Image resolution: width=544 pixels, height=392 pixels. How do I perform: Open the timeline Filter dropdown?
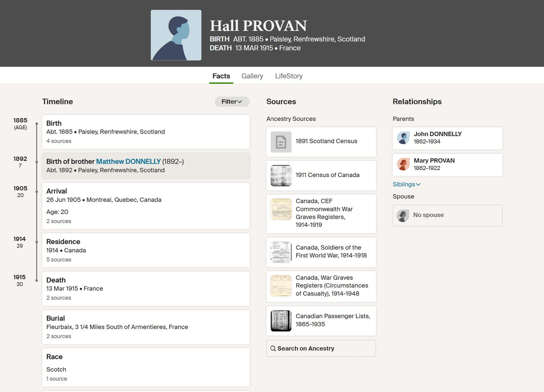232,102
